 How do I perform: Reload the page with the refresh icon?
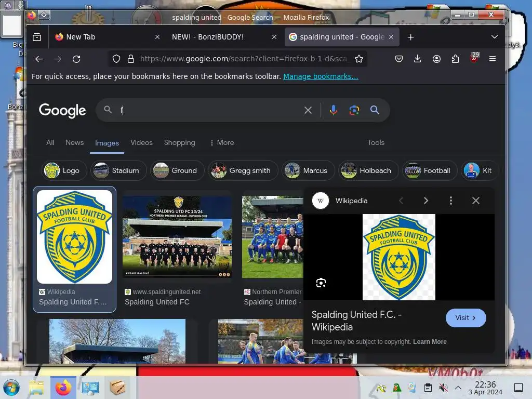coord(77,59)
